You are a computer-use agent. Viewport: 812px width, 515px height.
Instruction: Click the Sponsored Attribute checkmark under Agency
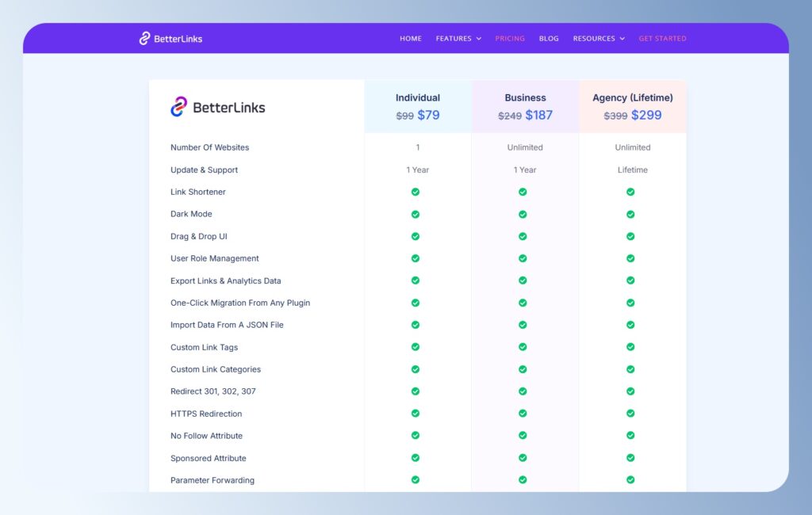click(x=630, y=457)
